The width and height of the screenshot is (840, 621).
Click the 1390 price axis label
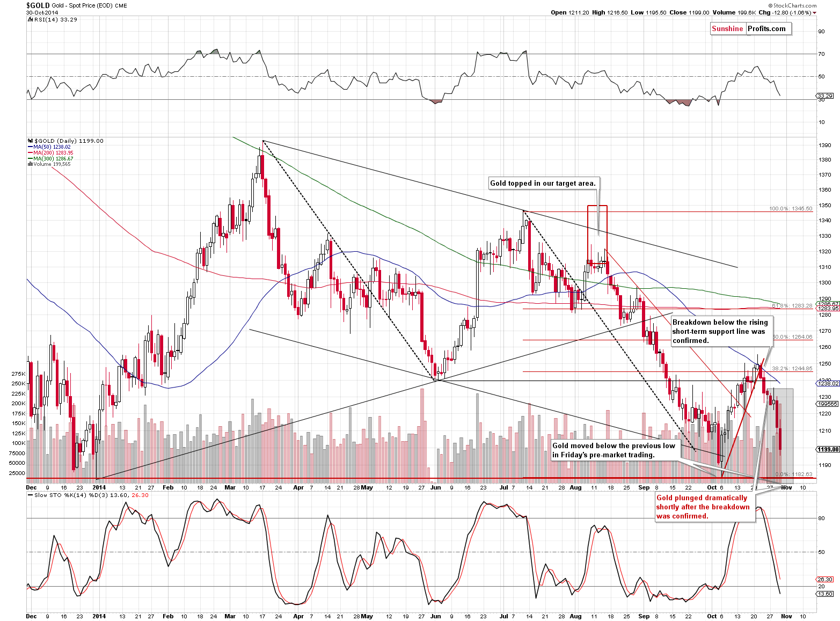click(x=824, y=145)
